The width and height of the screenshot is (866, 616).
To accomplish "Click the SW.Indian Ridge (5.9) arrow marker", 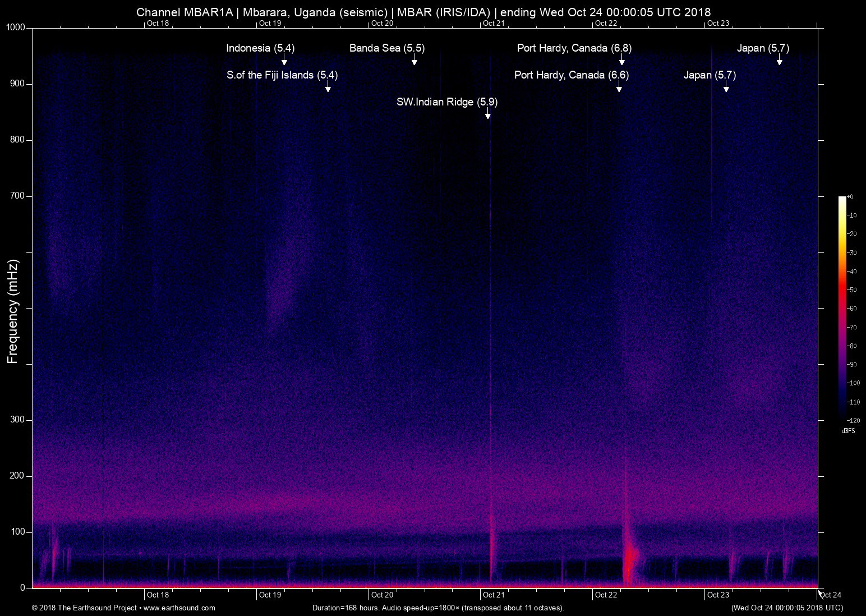I will tap(488, 114).
